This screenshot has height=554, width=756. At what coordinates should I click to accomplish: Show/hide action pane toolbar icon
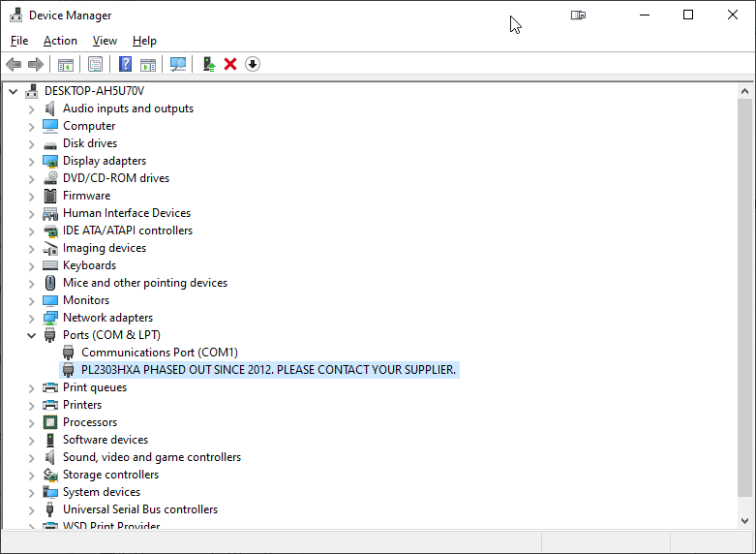click(x=148, y=64)
